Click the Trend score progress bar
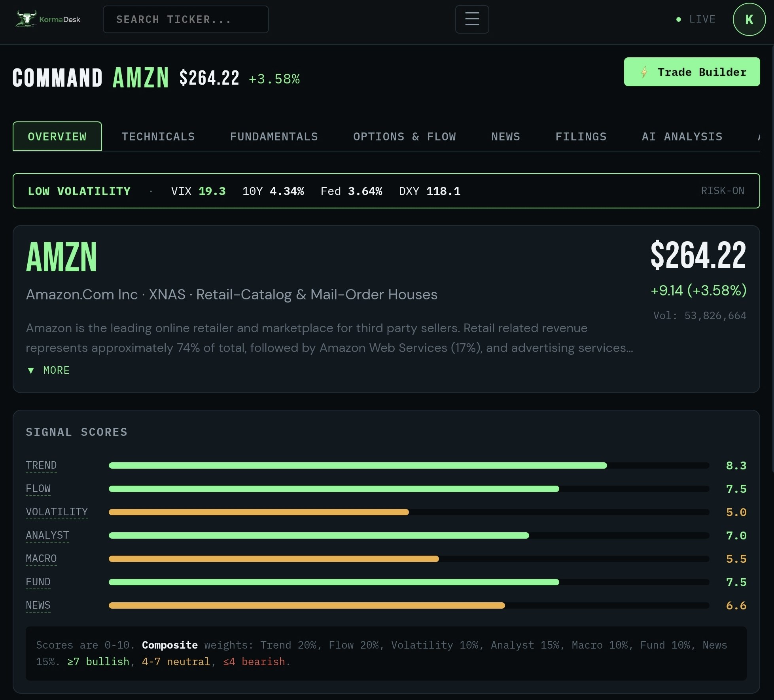 [x=409, y=465]
